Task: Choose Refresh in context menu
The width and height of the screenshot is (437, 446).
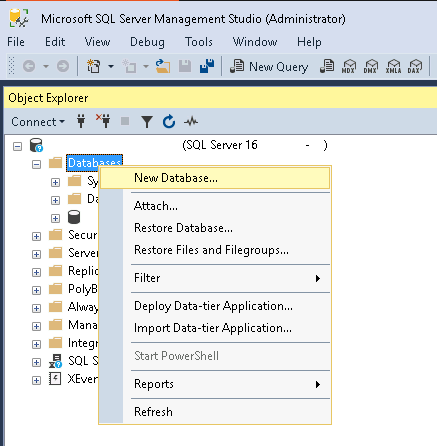Action: [x=215, y=412]
